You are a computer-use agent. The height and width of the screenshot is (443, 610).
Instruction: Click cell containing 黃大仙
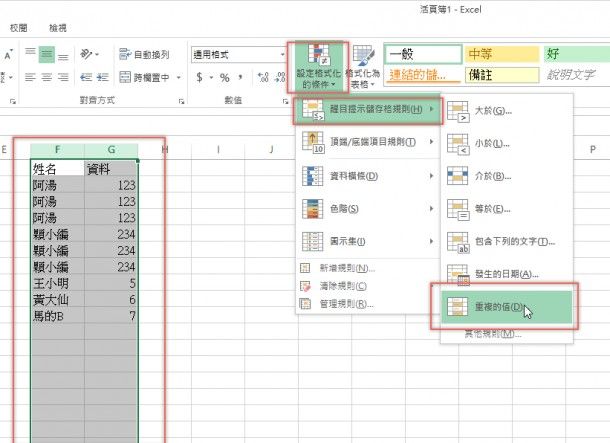(57, 299)
